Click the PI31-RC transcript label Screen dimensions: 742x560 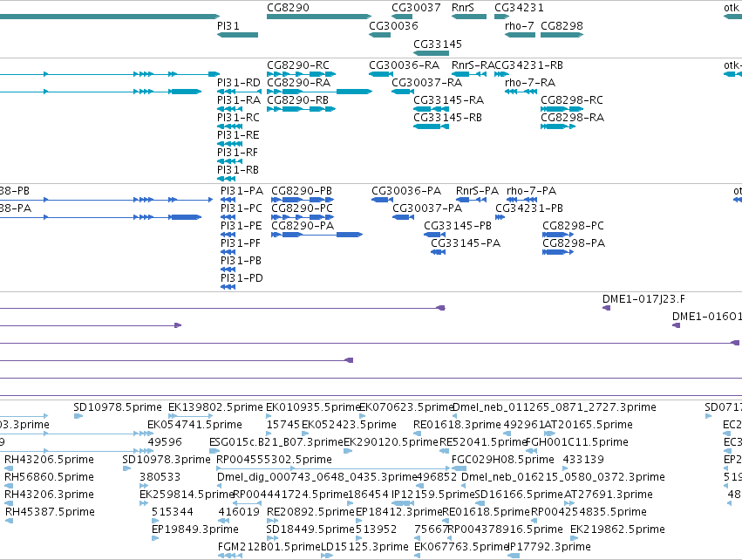pyautogui.click(x=238, y=118)
